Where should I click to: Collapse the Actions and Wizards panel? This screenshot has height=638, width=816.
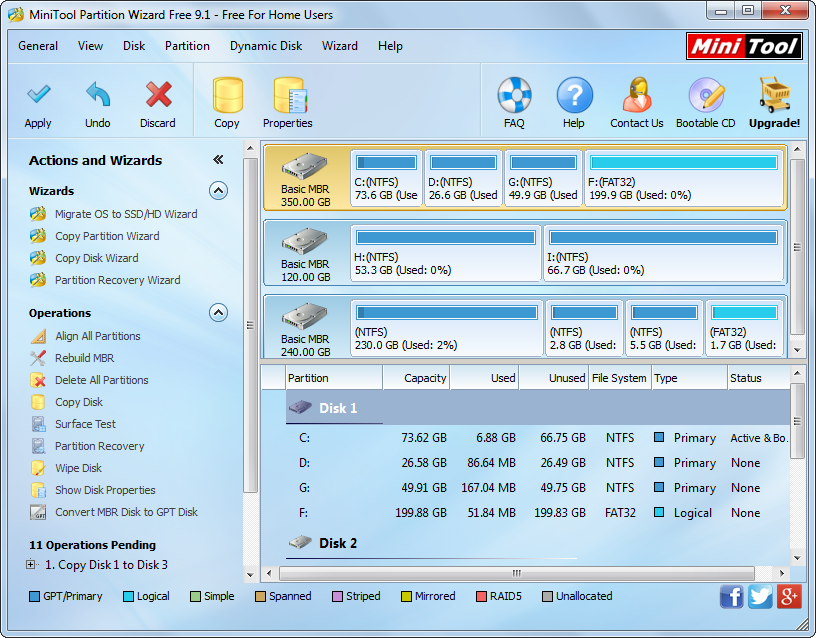pos(218,160)
